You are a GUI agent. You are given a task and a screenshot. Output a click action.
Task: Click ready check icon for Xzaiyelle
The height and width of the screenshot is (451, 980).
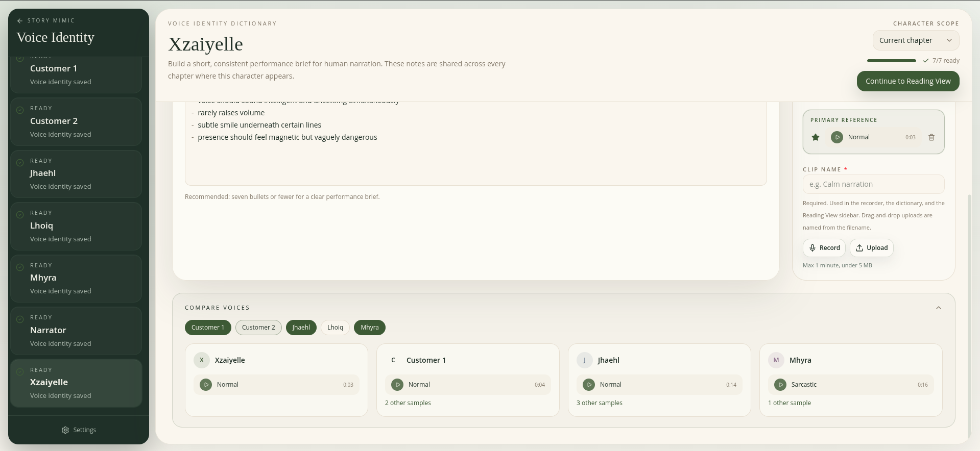[x=20, y=372]
